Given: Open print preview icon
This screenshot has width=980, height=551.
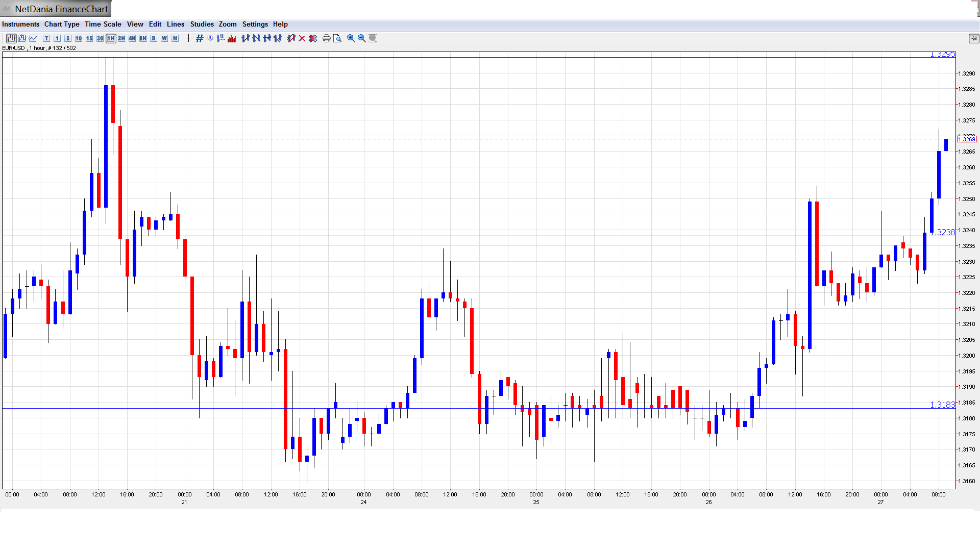Looking at the screenshot, I should [337, 38].
